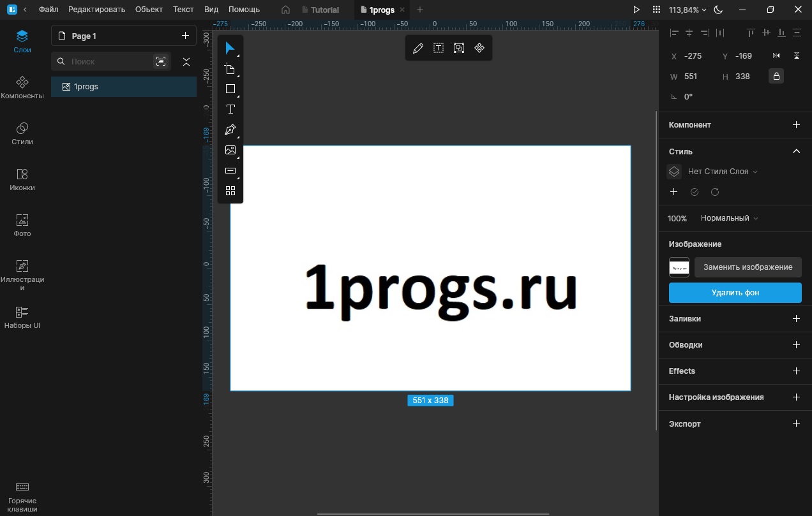The height and width of the screenshot is (516, 812).
Task: Open the home screen icon
Action: tap(285, 10)
